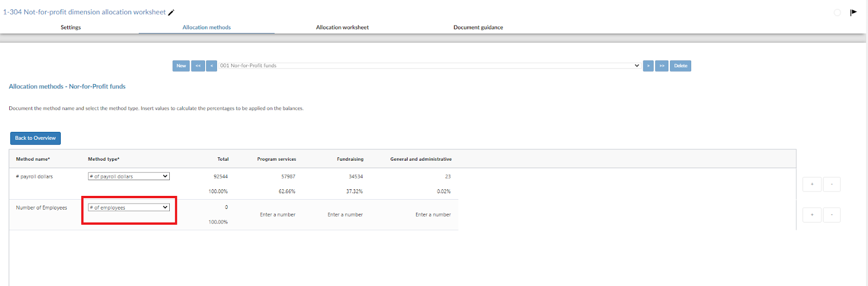The height and width of the screenshot is (286, 868).
Task: Click Program services field for Number of Employees
Action: pos(277,214)
